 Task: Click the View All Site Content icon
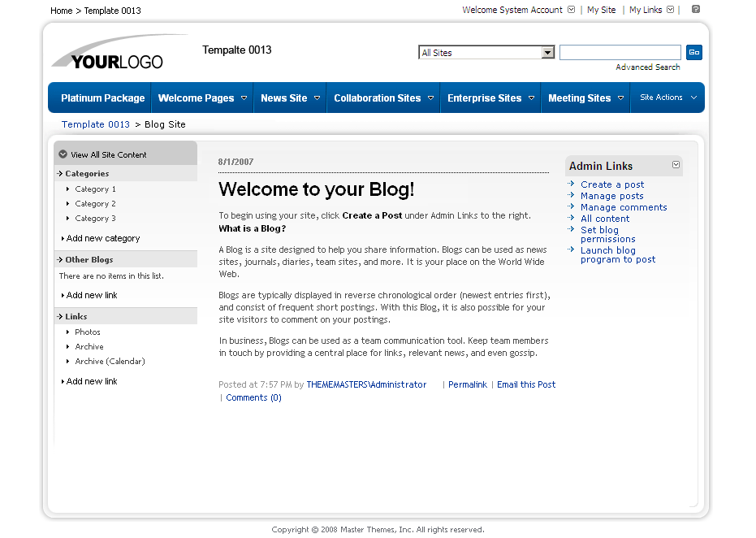click(x=63, y=153)
